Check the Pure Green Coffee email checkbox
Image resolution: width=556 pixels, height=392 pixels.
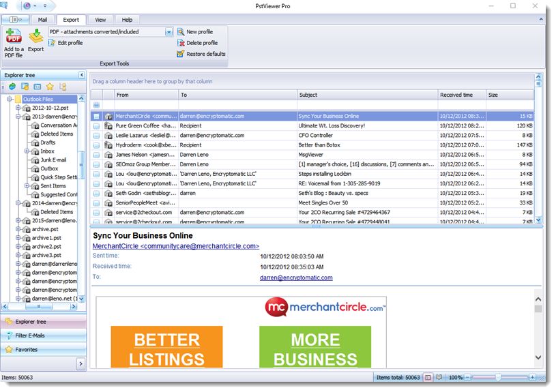click(x=96, y=126)
